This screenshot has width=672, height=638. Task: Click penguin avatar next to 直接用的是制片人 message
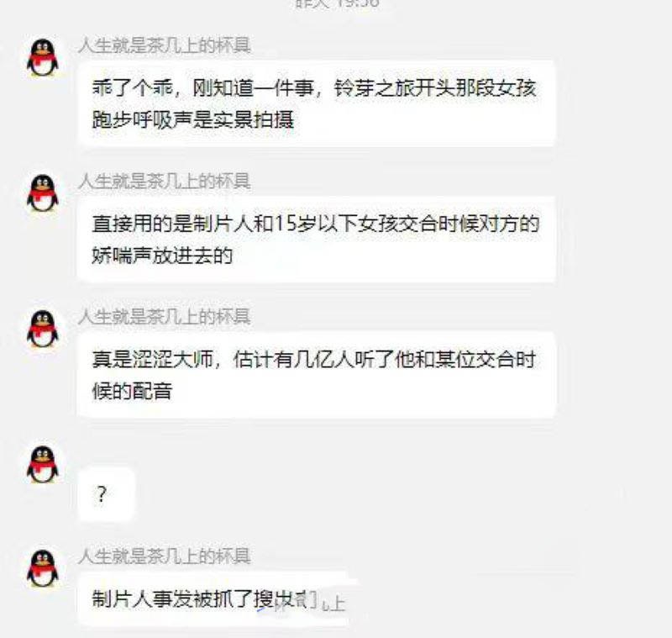click(43, 193)
